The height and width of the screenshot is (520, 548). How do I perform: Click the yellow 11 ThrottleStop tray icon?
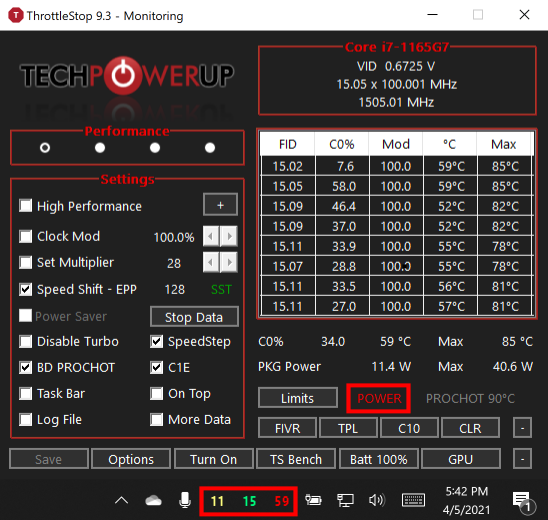point(217,501)
